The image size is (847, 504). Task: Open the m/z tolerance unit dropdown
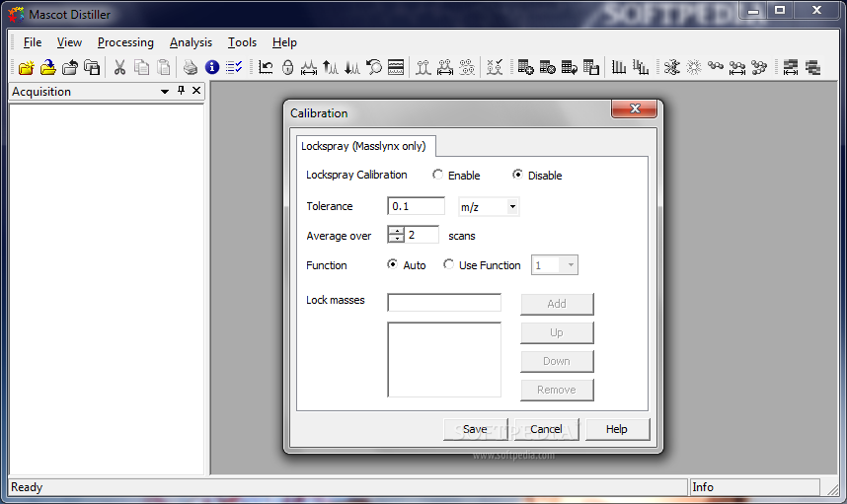coord(512,206)
